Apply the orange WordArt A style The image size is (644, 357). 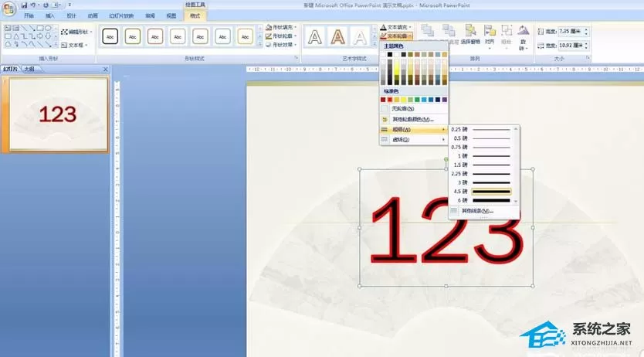coord(337,37)
